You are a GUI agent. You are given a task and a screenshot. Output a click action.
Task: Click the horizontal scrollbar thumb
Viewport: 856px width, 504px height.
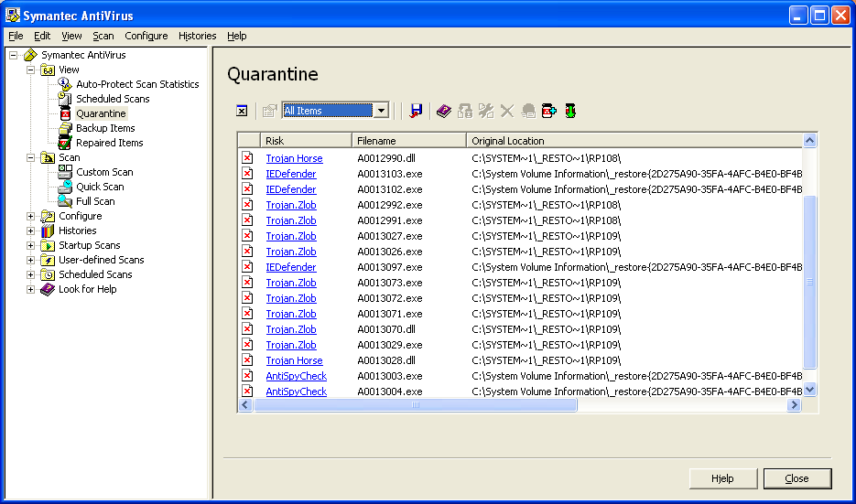[415, 404]
